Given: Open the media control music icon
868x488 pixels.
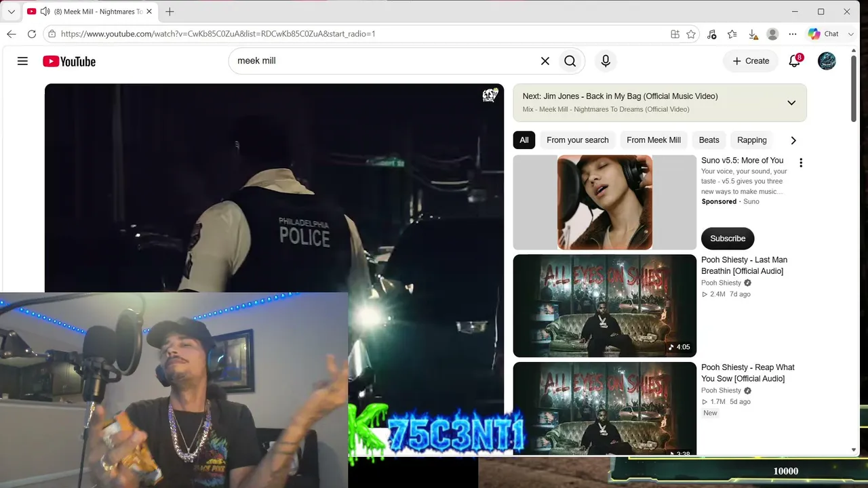Looking at the screenshot, I should 711,34.
